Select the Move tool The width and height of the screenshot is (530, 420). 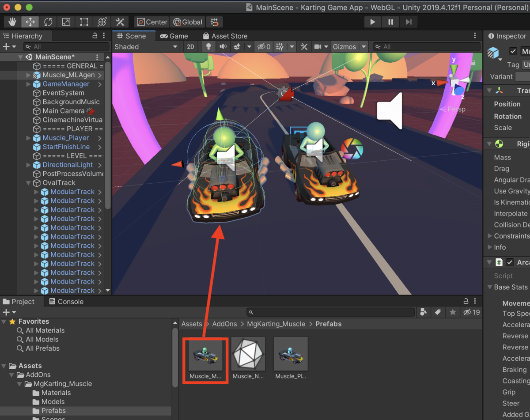click(x=30, y=22)
